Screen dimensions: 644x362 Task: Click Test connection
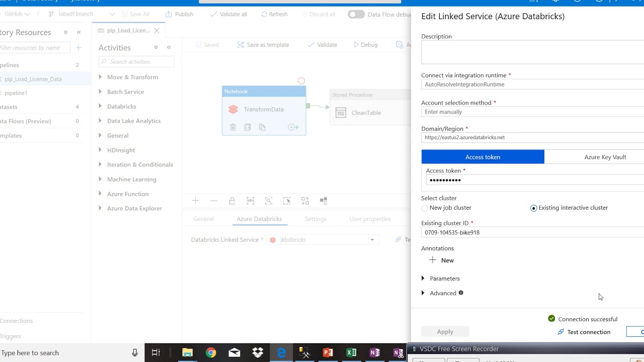[584, 332]
